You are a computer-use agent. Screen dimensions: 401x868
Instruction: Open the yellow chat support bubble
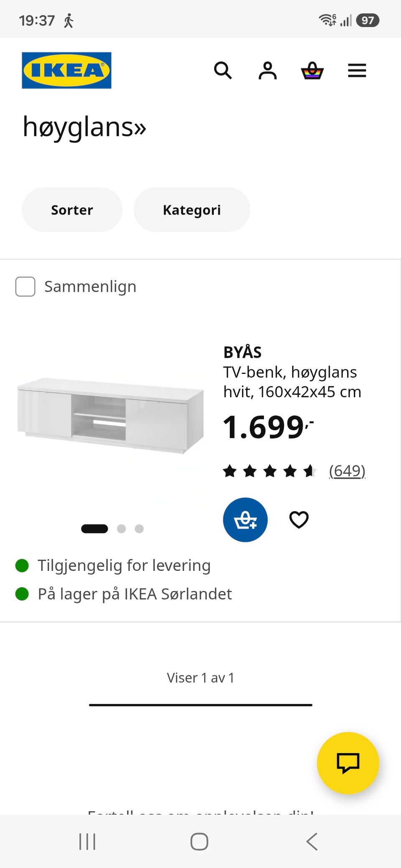pyautogui.click(x=348, y=763)
